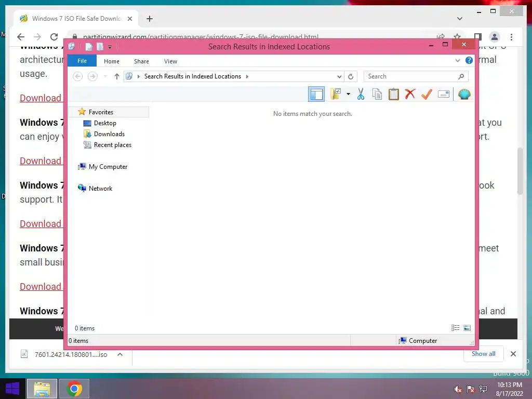Viewport: 532px width, 399px height.
Task: Click the red X Delete icon
Action: [410, 94]
